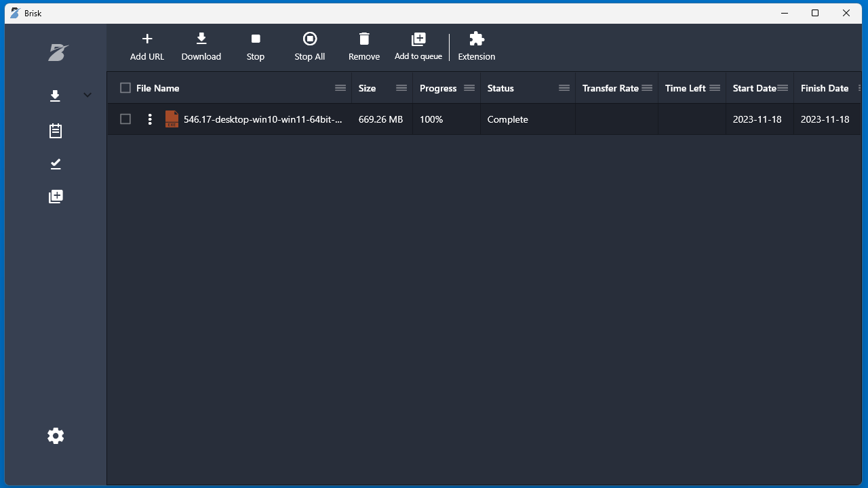Click the Add URL plus icon
868x488 pixels.
pyautogui.click(x=147, y=39)
